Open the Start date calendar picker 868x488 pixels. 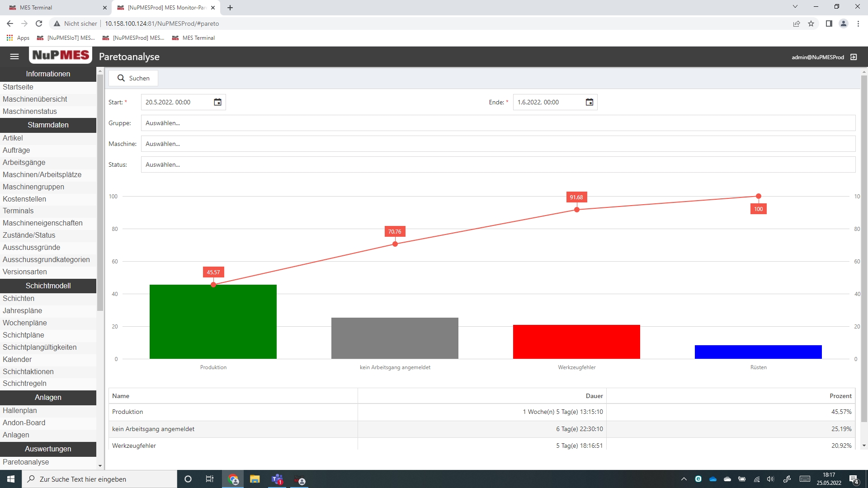(x=217, y=102)
